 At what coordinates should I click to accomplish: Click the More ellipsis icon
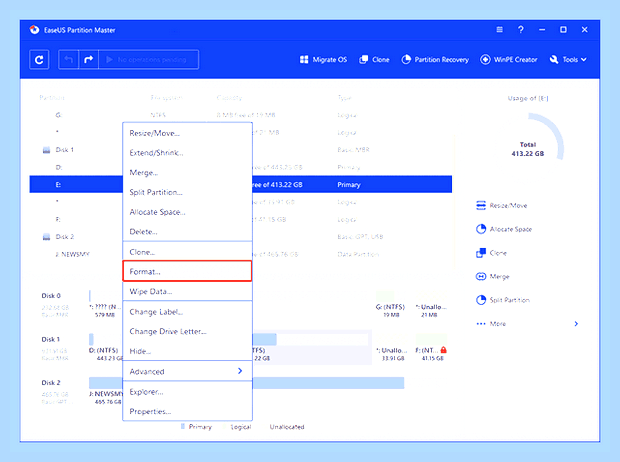[x=481, y=324]
